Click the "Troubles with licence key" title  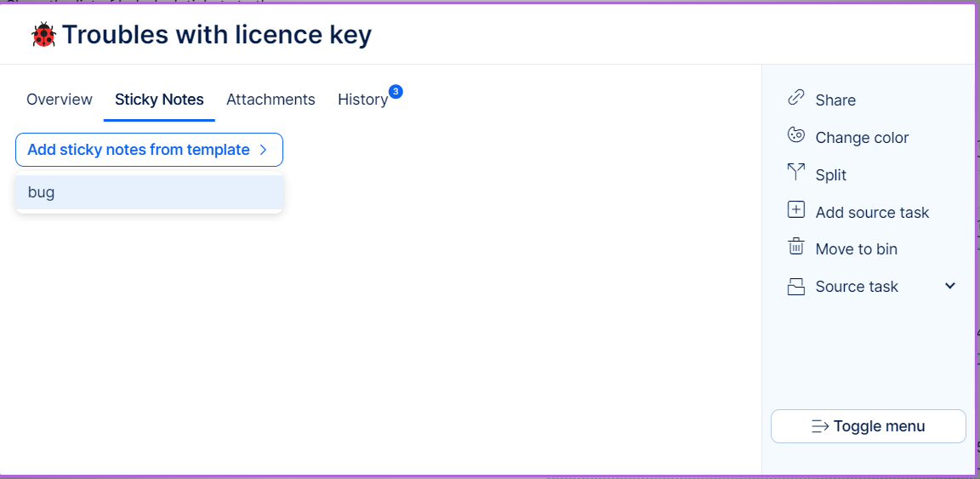pyautogui.click(x=217, y=35)
